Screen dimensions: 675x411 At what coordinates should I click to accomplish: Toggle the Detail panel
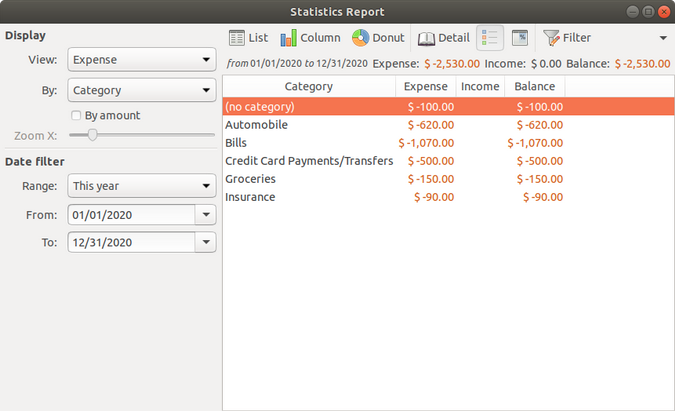click(443, 38)
